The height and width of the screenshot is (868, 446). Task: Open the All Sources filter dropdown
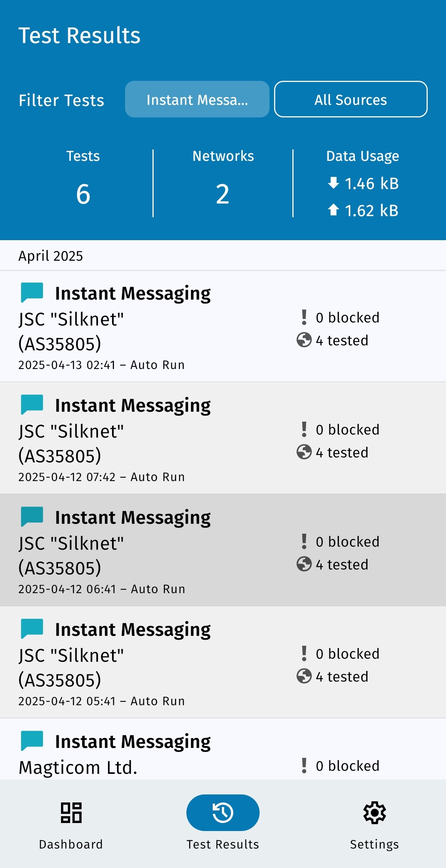(x=351, y=99)
